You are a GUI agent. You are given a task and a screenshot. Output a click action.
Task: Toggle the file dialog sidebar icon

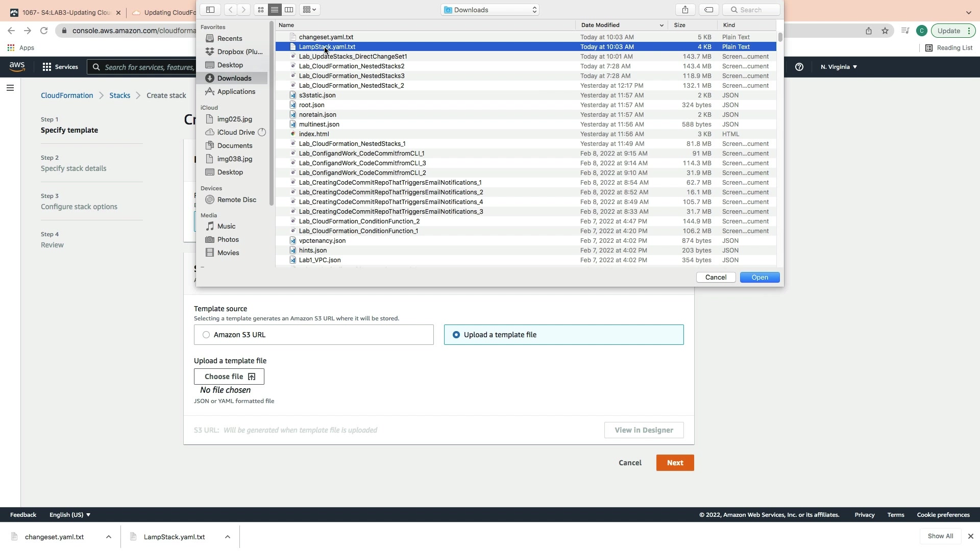210,10
